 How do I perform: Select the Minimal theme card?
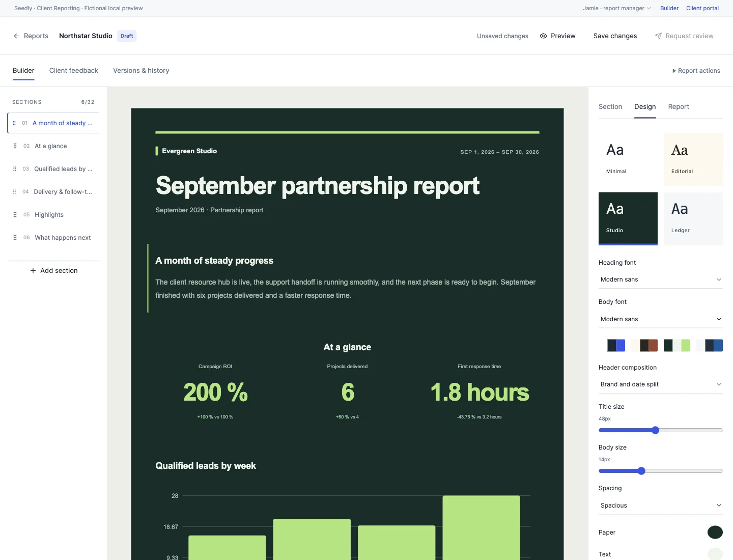pos(628,159)
